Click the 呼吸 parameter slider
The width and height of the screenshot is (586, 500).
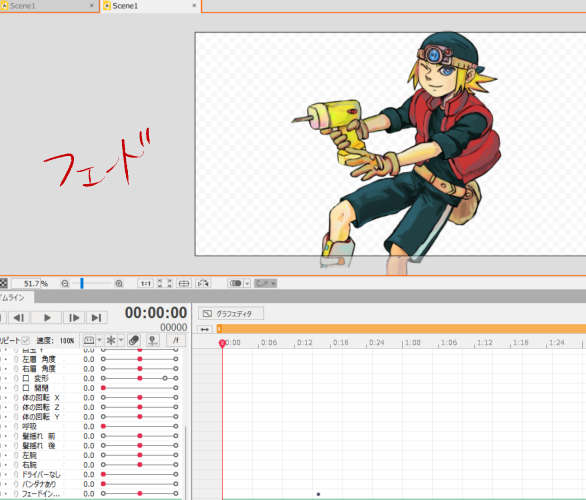tap(139, 426)
